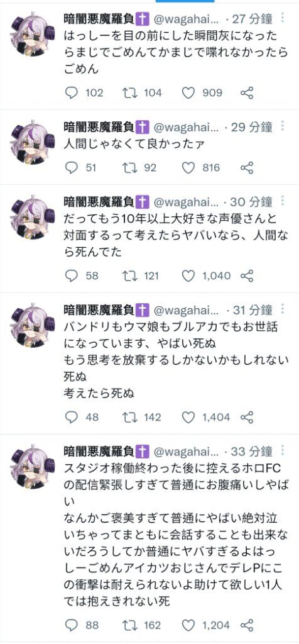The width and height of the screenshot is (299, 644).
Task: Open more options on the 30-minute tweet
Action: point(283,201)
